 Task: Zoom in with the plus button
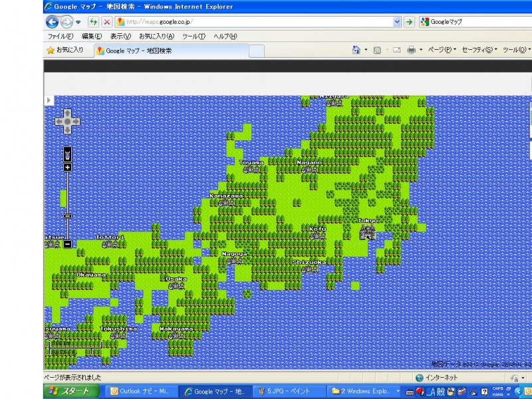(68, 168)
